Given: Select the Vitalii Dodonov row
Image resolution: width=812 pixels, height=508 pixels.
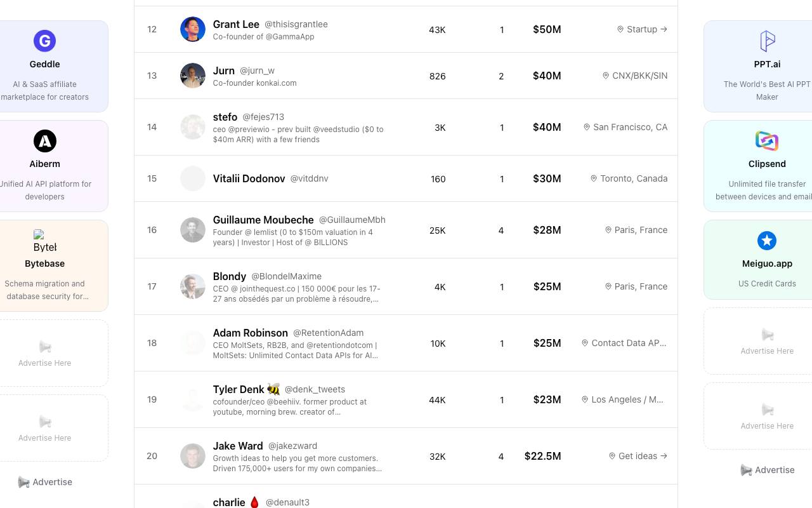Looking at the screenshot, I should coord(406,178).
